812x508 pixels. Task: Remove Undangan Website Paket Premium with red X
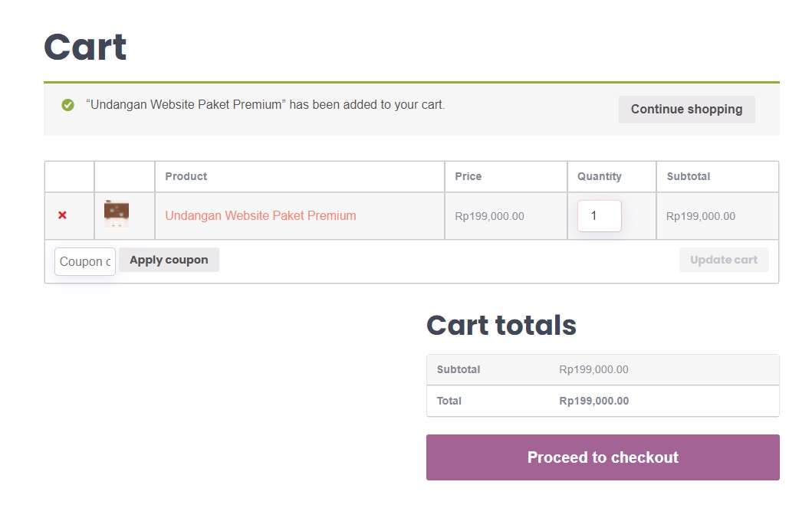tap(62, 215)
